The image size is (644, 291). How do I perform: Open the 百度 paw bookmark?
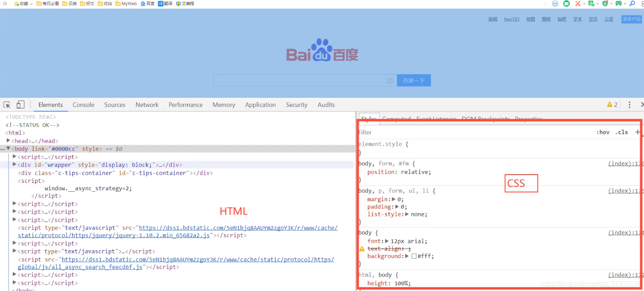coord(148,4)
